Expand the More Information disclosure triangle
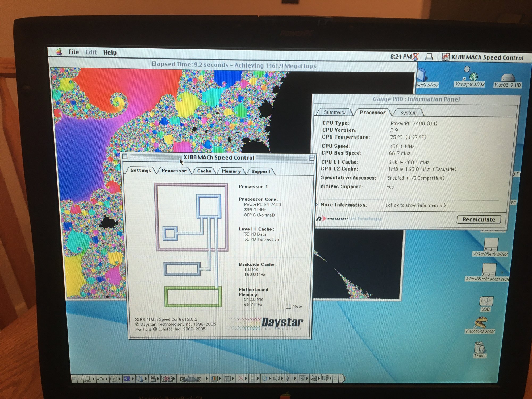This screenshot has width=532, height=399. (x=317, y=205)
